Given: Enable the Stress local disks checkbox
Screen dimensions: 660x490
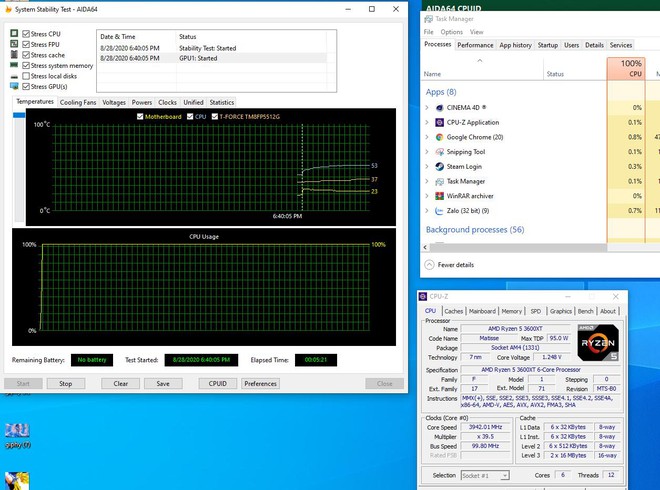Looking at the screenshot, I should [x=26, y=76].
